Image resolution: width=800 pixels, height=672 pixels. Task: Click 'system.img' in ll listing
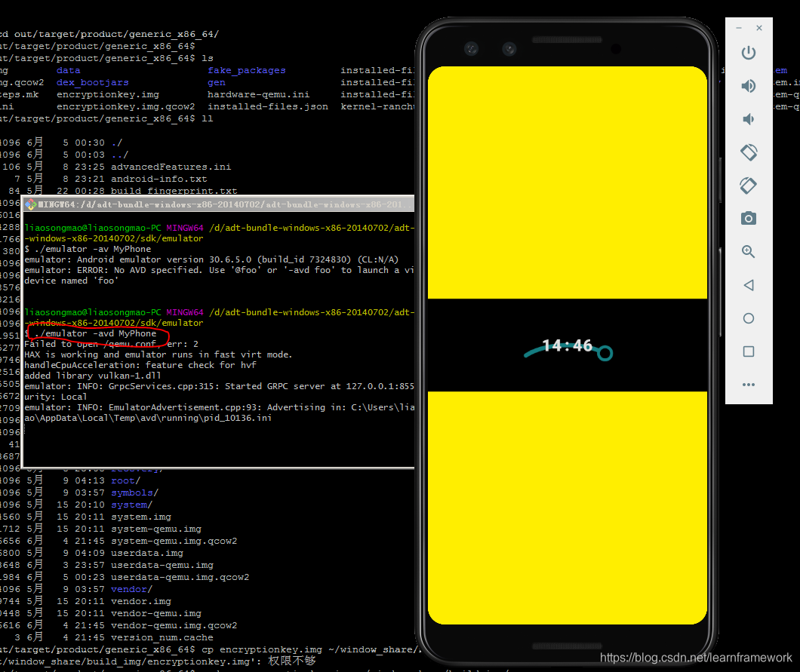[x=141, y=517]
